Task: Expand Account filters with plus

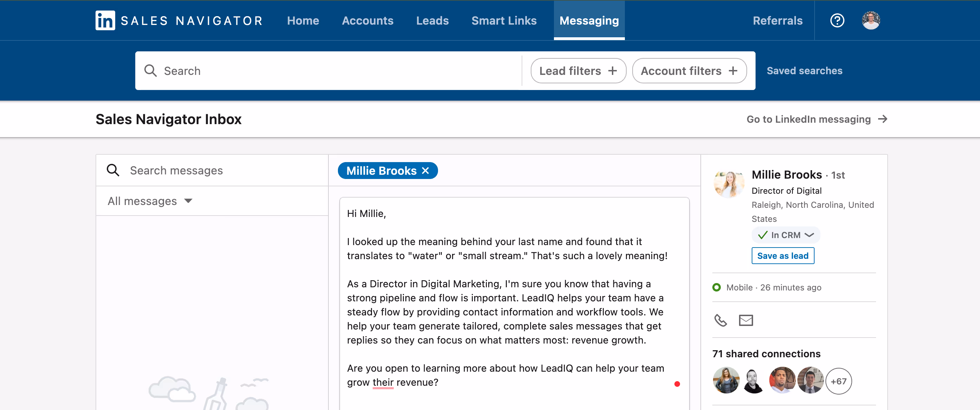Action: click(x=689, y=71)
